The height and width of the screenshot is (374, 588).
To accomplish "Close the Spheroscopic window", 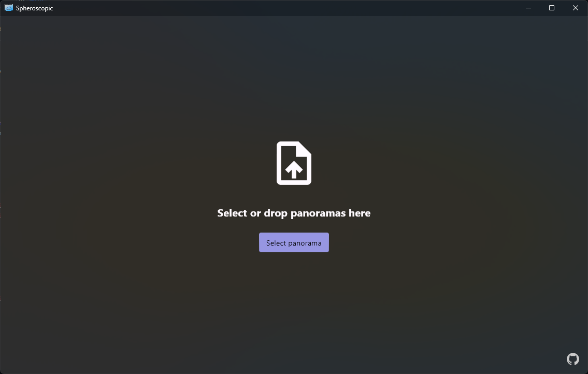I will (576, 8).
